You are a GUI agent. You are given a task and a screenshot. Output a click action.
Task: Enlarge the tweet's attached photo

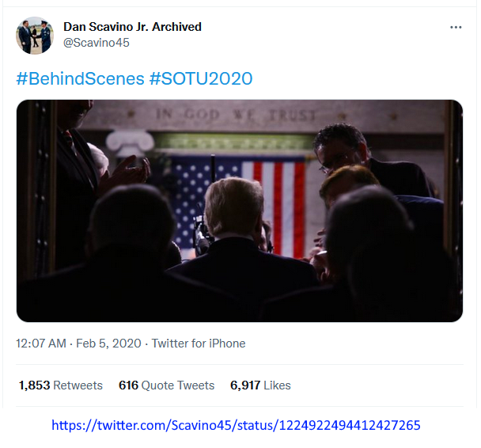pos(240,211)
